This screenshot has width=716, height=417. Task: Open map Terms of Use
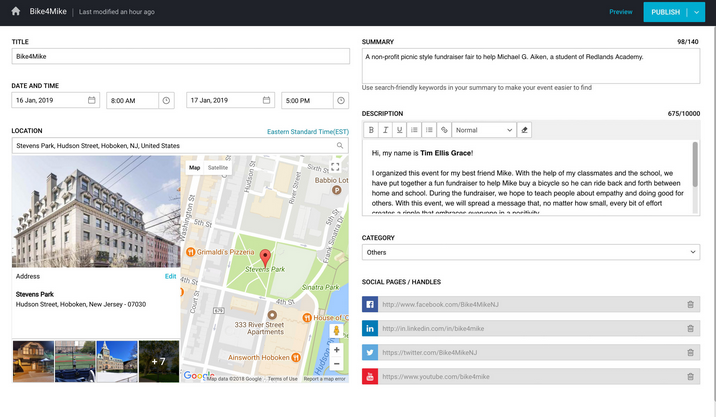pyautogui.click(x=283, y=379)
